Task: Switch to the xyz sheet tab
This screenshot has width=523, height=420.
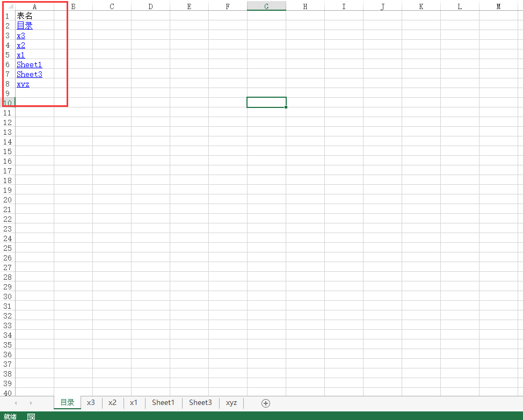Action: coord(231,403)
